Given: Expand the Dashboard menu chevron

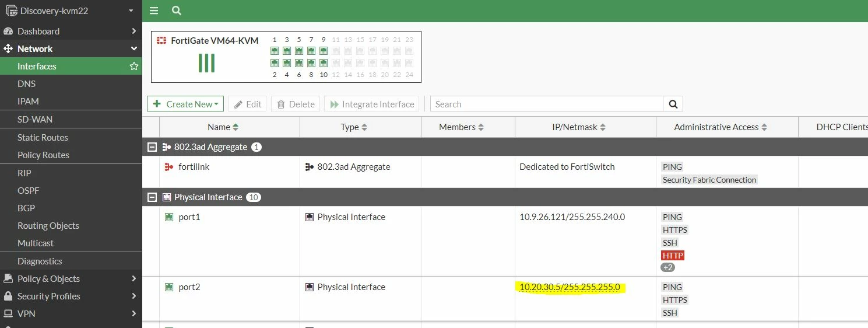Looking at the screenshot, I should click(x=134, y=31).
